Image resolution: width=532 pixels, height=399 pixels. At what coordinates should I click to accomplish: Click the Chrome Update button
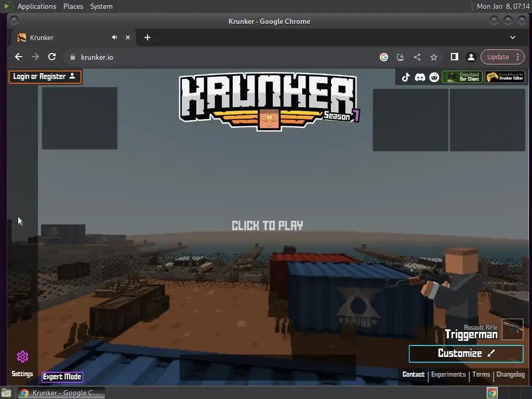[x=498, y=57]
